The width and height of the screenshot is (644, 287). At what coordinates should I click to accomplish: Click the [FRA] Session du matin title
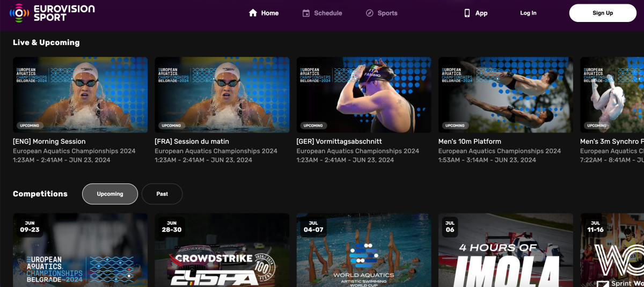click(192, 142)
